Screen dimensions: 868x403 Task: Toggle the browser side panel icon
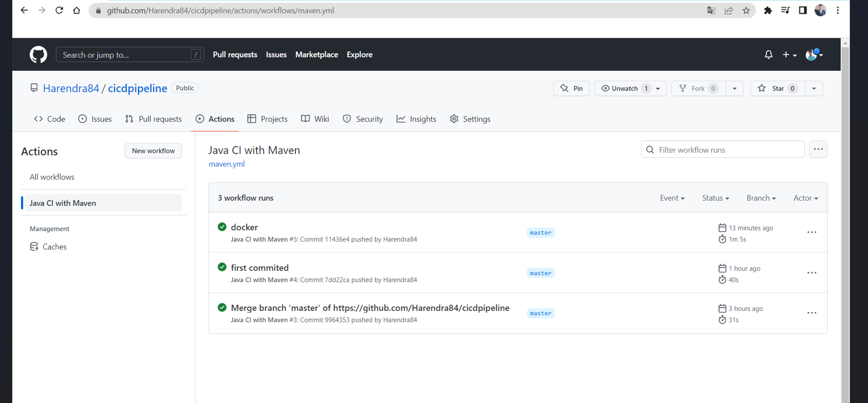[x=803, y=10]
